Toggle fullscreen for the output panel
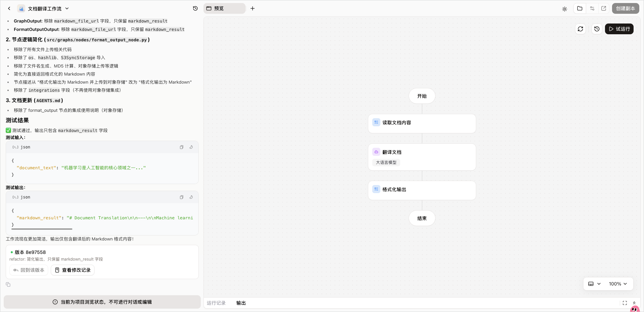 [625, 303]
